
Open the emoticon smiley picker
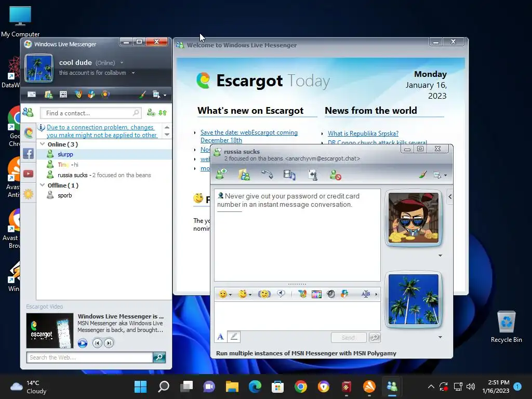click(225, 294)
